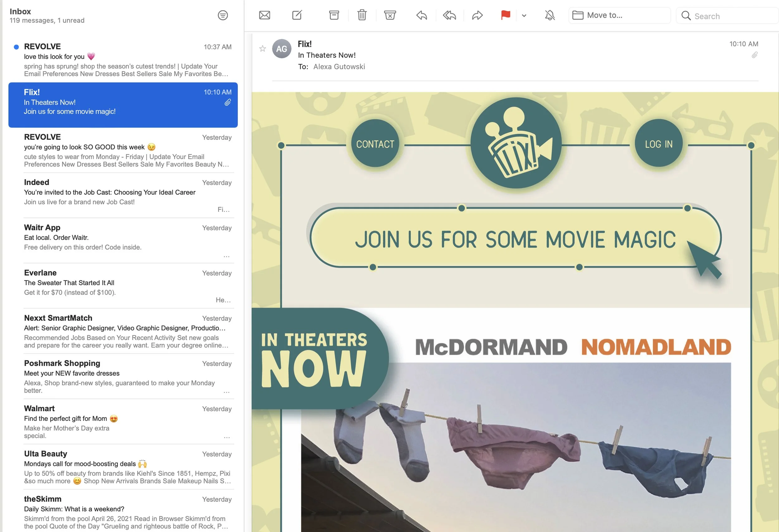Click the Search field
This screenshot has width=779, height=532.
[727, 16]
